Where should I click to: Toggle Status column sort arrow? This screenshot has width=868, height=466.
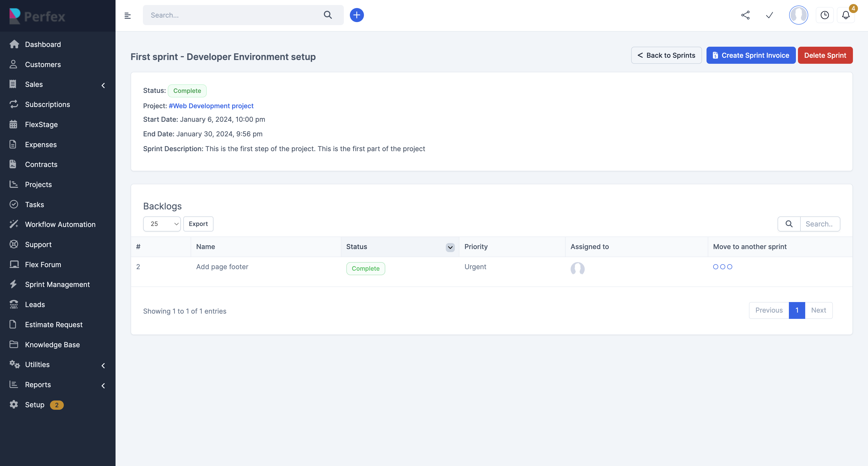(x=450, y=247)
